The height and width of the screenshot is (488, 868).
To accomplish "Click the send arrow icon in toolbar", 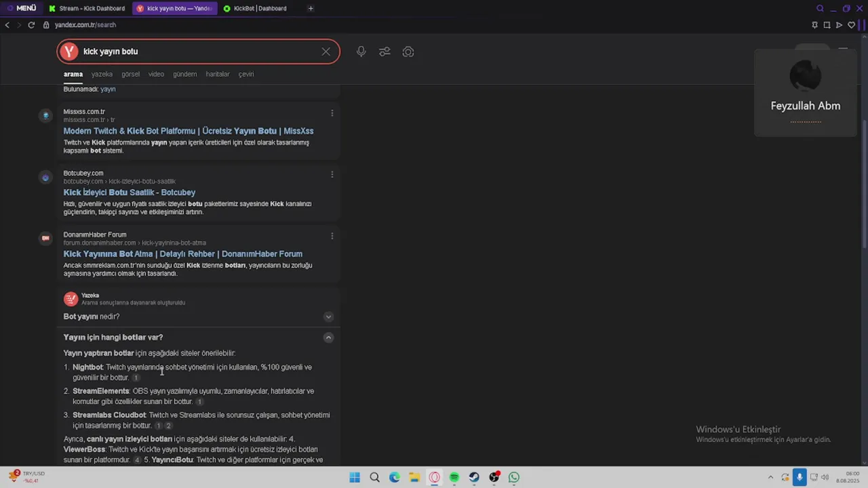I will [x=839, y=25].
